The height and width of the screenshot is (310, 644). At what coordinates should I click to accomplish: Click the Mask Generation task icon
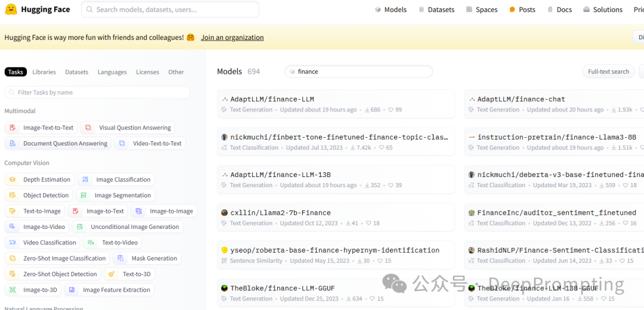click(121, 259)
